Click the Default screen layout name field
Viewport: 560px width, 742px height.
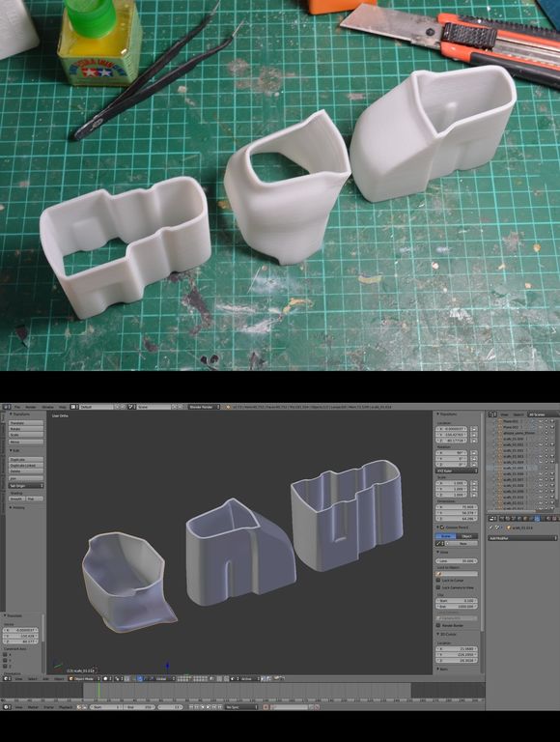pyautogui.click(x=96, y=407)
